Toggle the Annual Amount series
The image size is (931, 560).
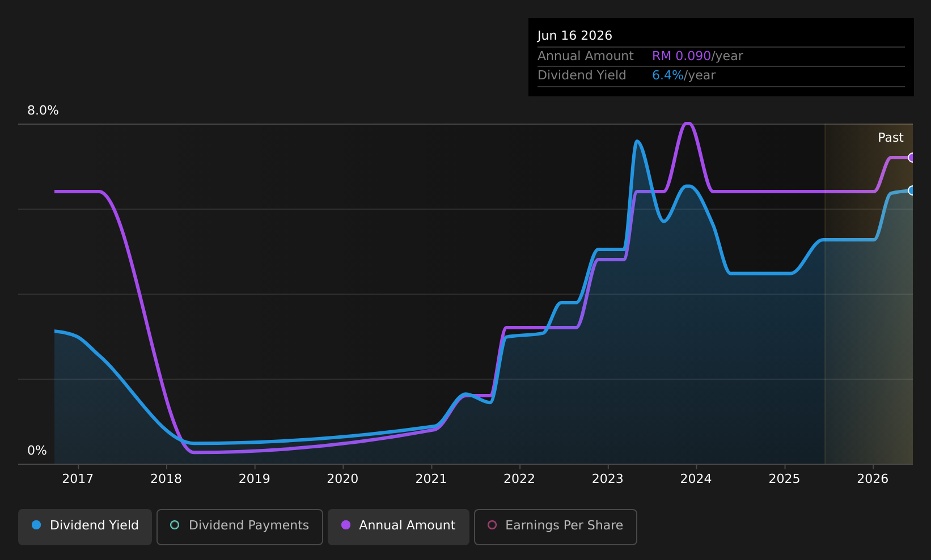click(x=399, y=527)
